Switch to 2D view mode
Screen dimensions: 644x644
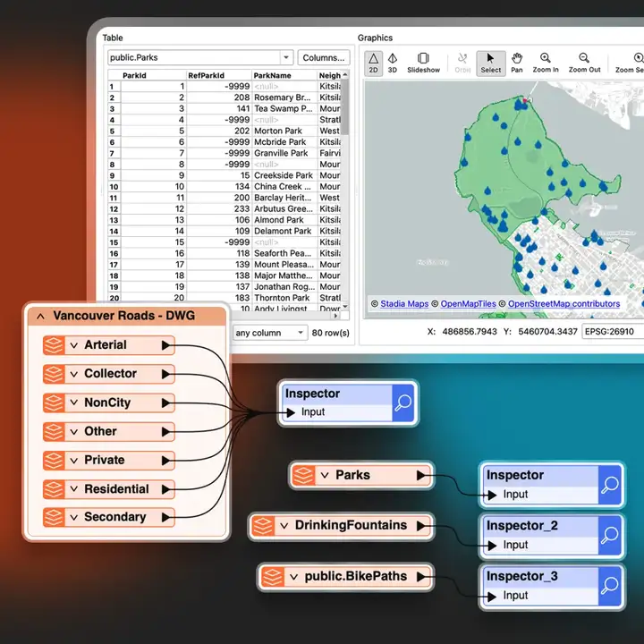[x=373, y=64]
